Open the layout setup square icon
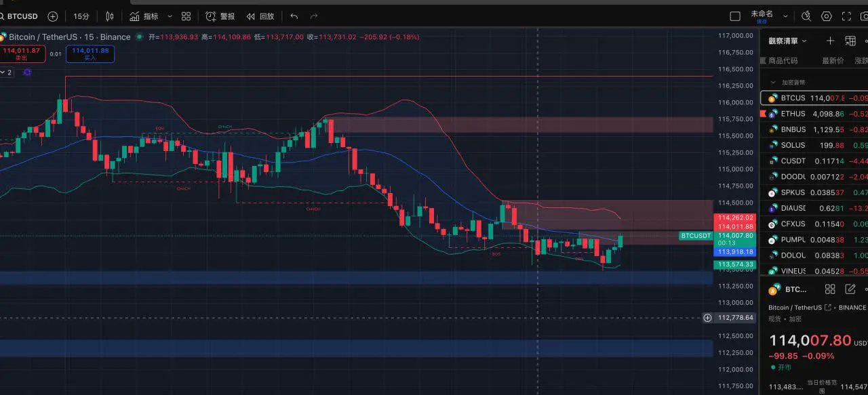This screenshot has height=395, width=868. pos(735,16)
